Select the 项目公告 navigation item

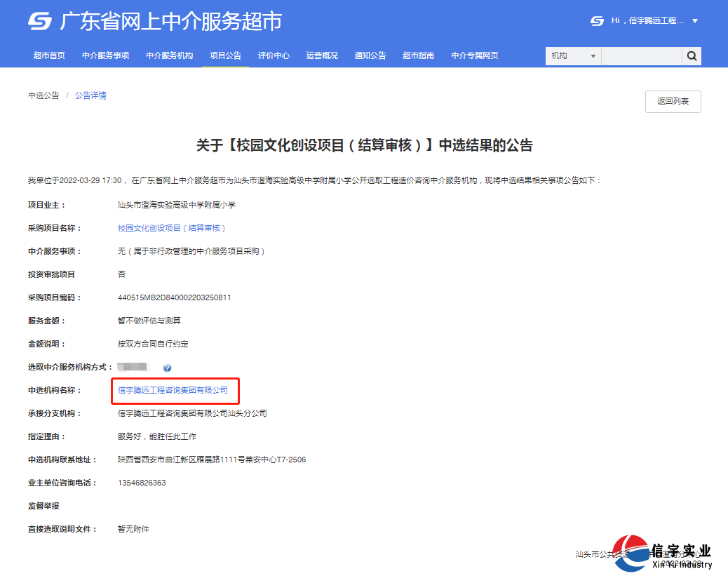point(225,55)
